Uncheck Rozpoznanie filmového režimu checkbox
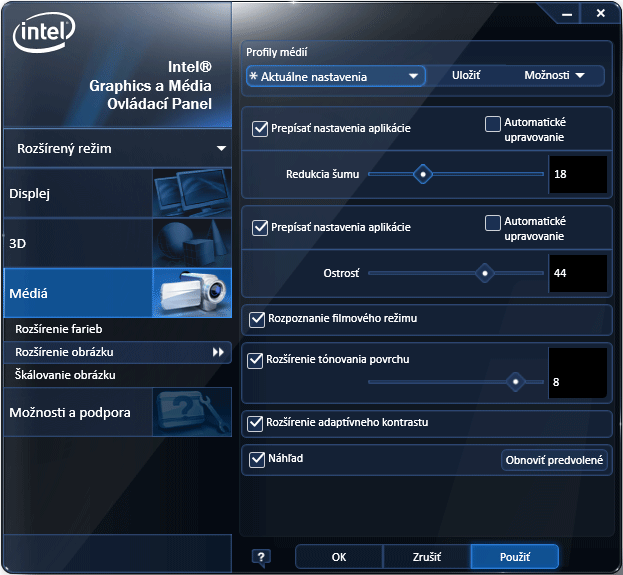This screenshot has height=575, width=623. tap(256, 318)
